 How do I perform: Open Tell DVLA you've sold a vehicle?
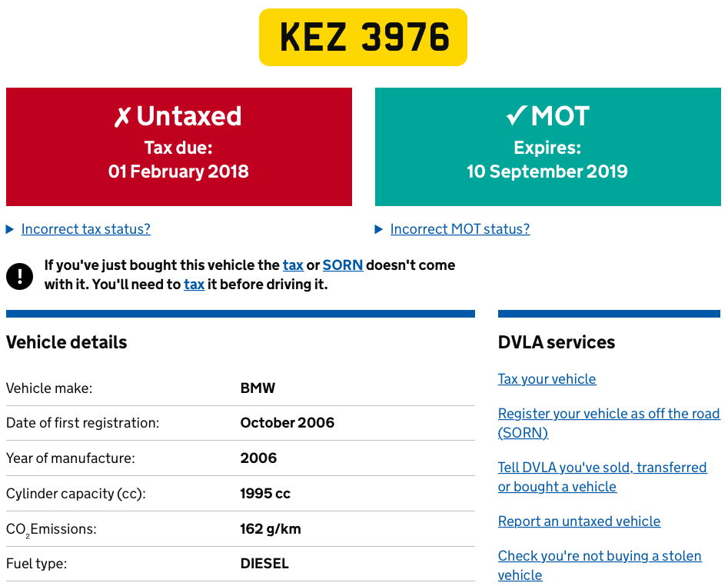602,468
